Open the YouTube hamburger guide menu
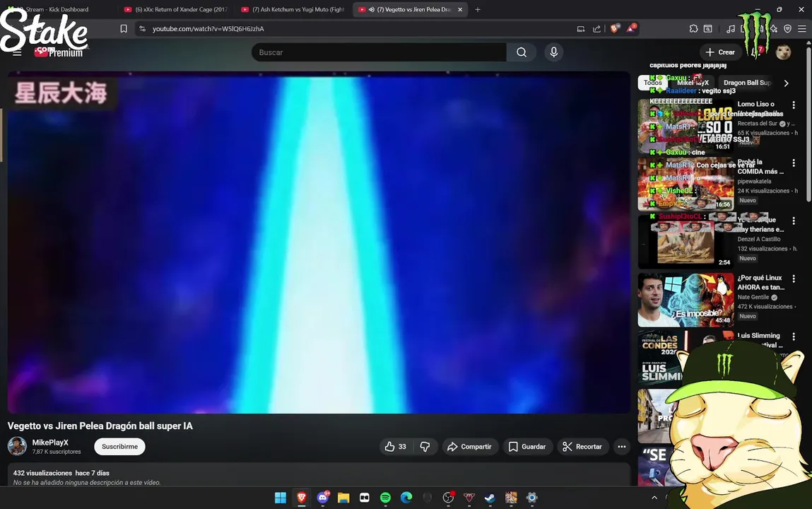The width and height of the screenshot is (812, 509). [17, 52]
